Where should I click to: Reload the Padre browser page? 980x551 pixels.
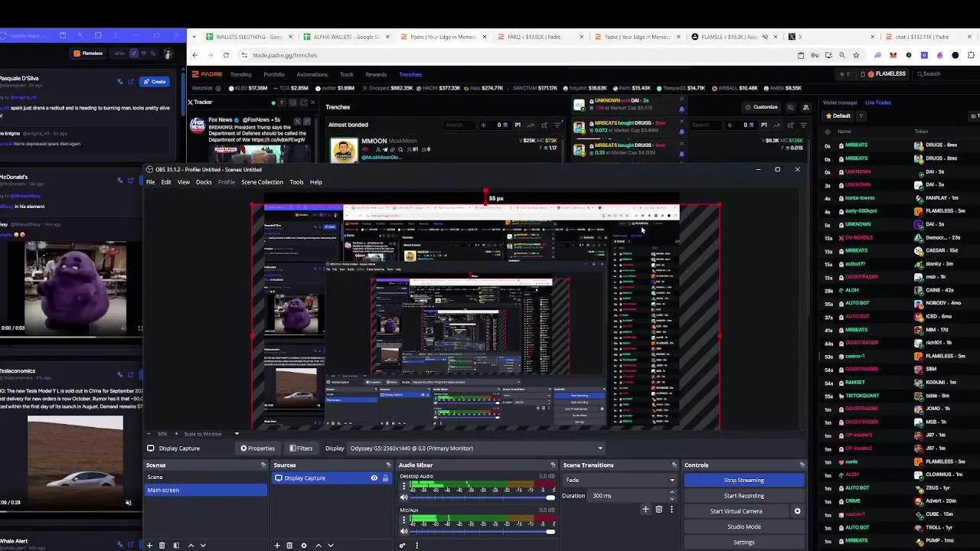tap(226, 55)
